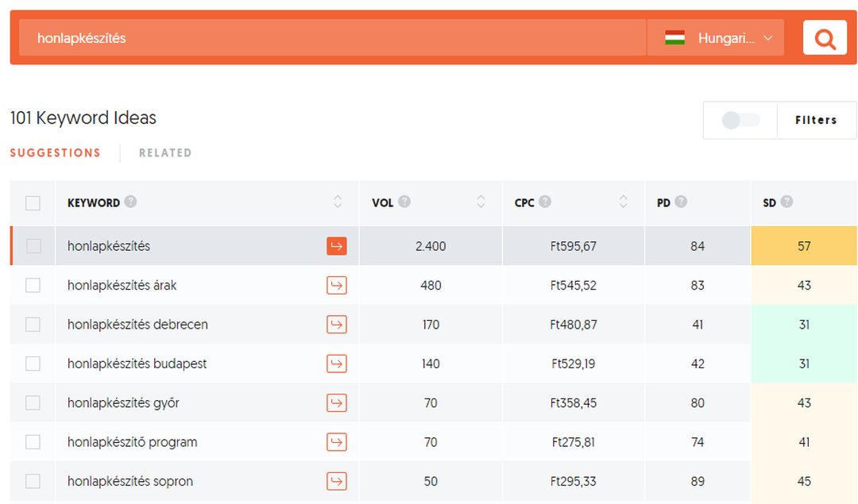Open arrow icon for honlapkészítés row
This screenshot has height=504, width=858.
[337, 246]
